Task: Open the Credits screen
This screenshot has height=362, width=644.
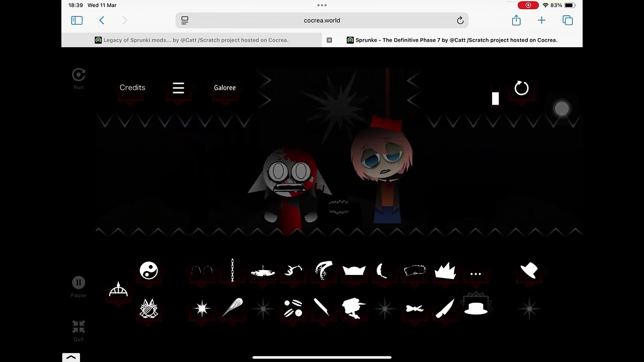Action: point(132,87)
